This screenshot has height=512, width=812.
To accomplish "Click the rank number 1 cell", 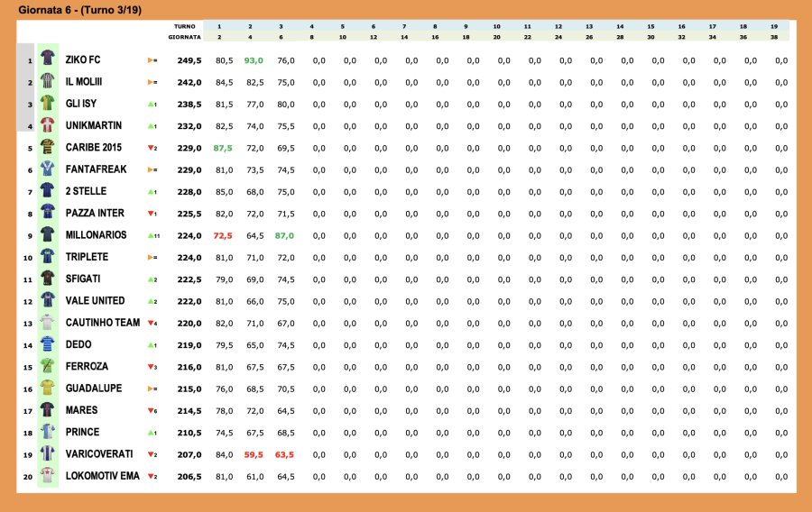I will click(30, 61).
